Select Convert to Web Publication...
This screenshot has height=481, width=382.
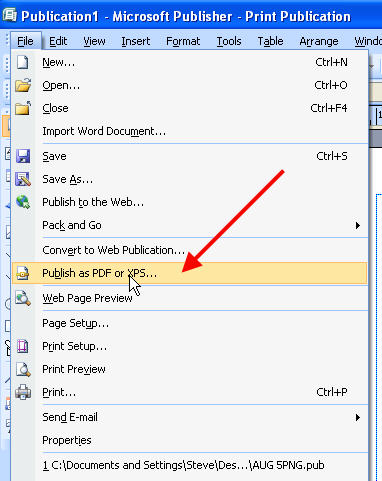(189, 250)
